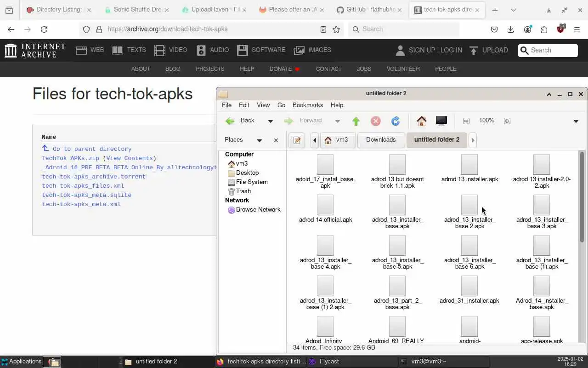Select the adrod 14 official.apk file
The image size is (588, 368).
point(325,209)
